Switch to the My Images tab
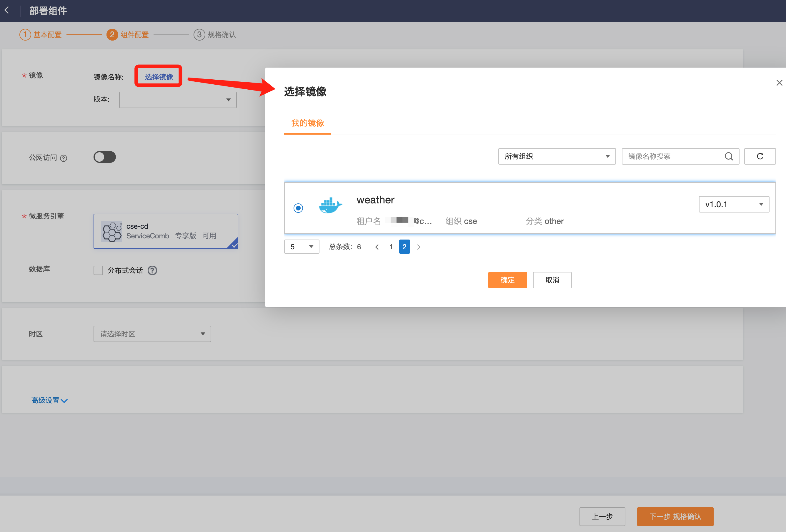This screenshot has width=786, height=532. click(x=307, y=123)
